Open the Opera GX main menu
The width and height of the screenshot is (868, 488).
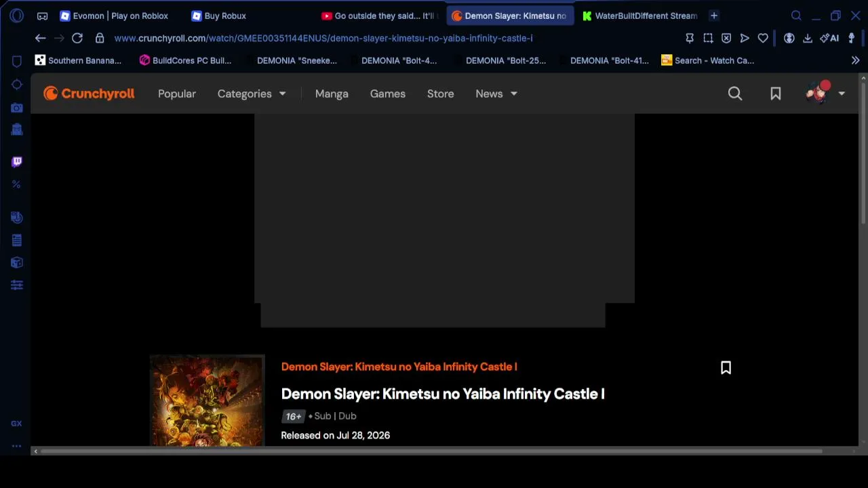pos(16,16)
